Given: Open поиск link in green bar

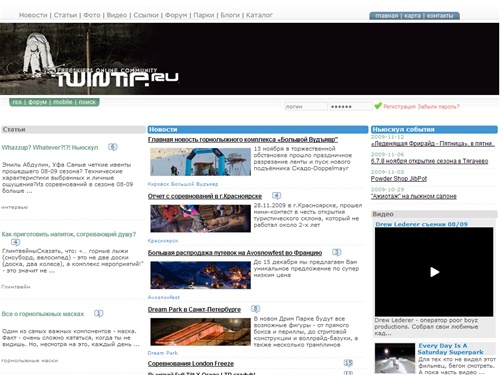Looking at the screenshot, I should (87, 102).
